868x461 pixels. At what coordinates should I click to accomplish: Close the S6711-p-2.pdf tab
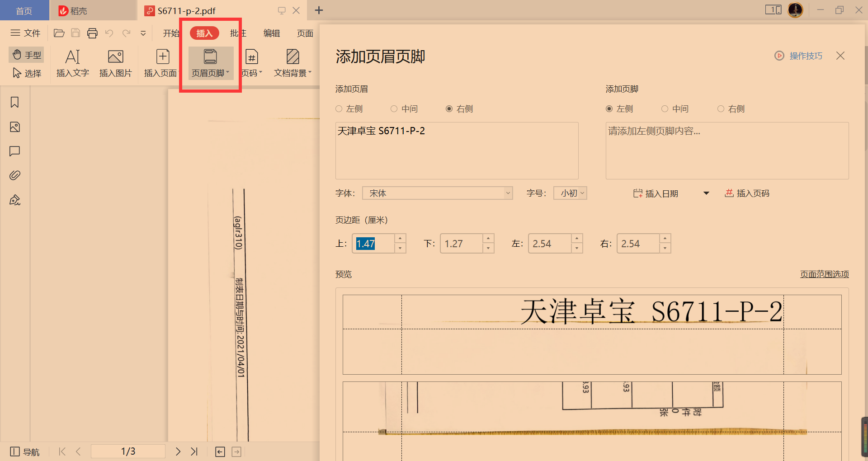click(297, 10)
